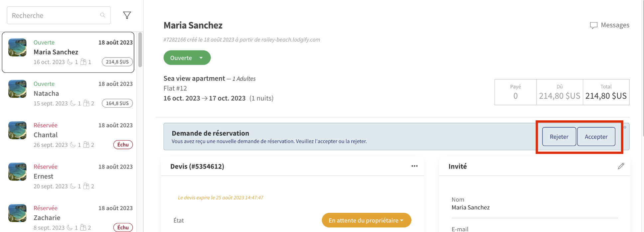Viewport: 644px width, 232px height.
Task: Accept the reservation request
Action: [596, 137]
